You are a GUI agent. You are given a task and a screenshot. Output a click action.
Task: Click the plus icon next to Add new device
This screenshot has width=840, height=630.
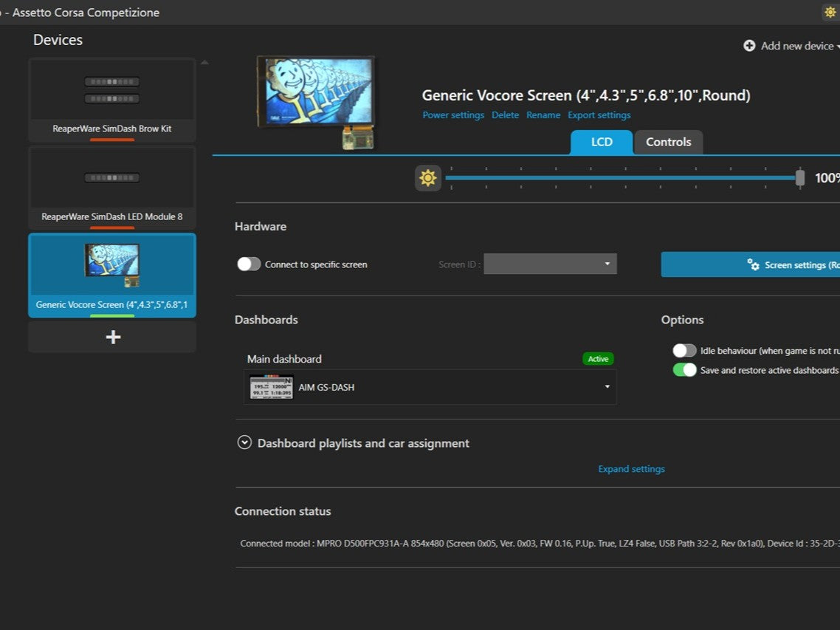click(x=749, y=46)
